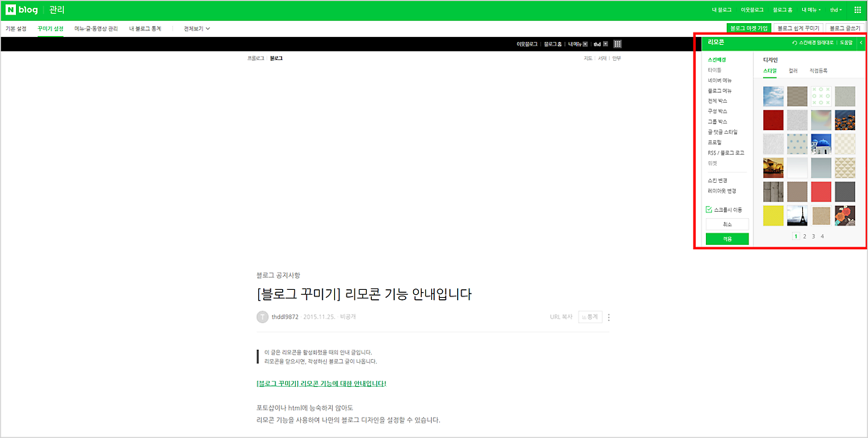Image resolution: width=868 pixels, height=438 pixels.
Task: Select the Eiffel Tower background thumbnail
Action: [x=798, y=215]
